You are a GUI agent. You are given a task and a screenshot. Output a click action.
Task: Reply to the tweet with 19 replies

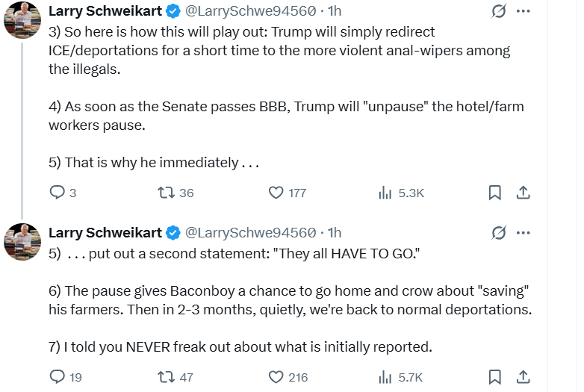coord(58,377)
